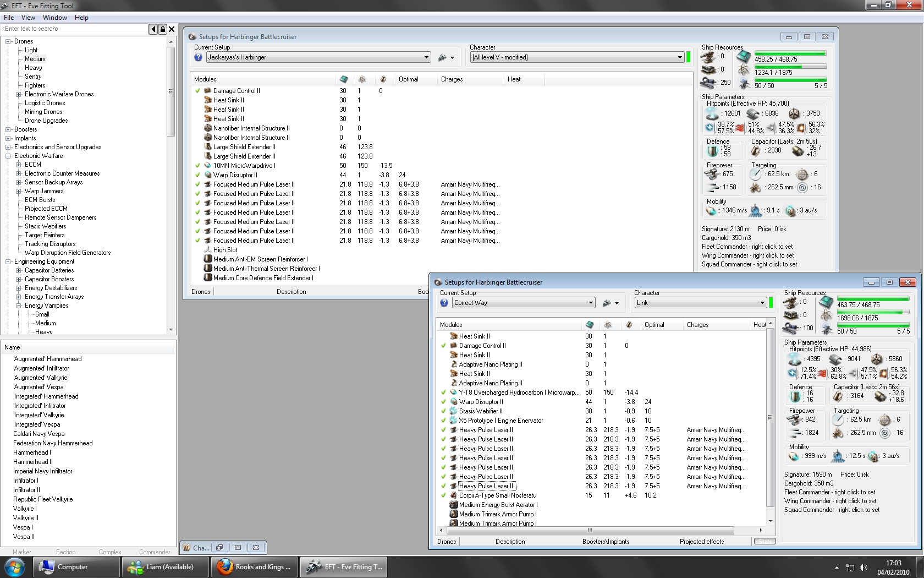This screenshot has width=924, height=578.
Task: Open the ship icon menu beside the Correct Way dropdown
Action: (x=610, y=303)
